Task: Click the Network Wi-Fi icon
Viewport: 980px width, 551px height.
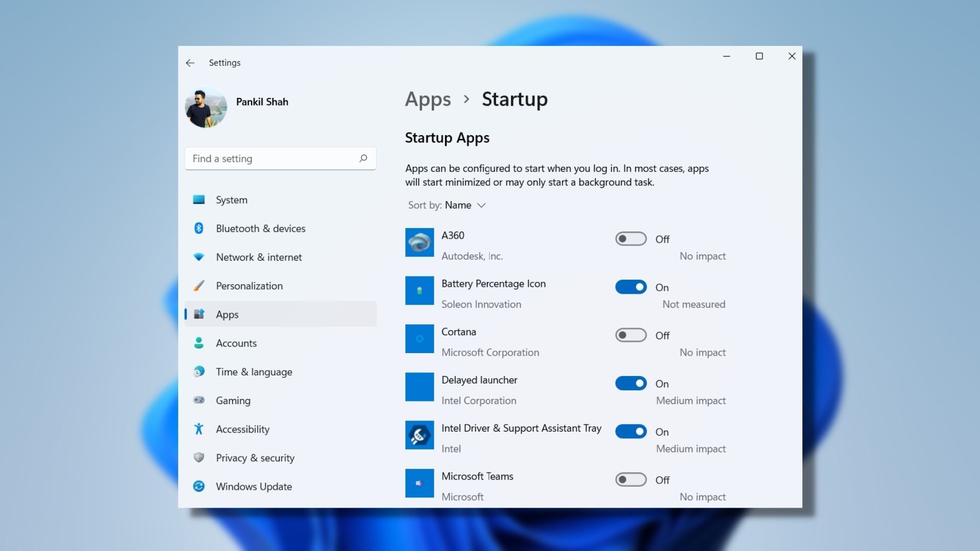Action: pyautogui.click(x=199, y=257)
